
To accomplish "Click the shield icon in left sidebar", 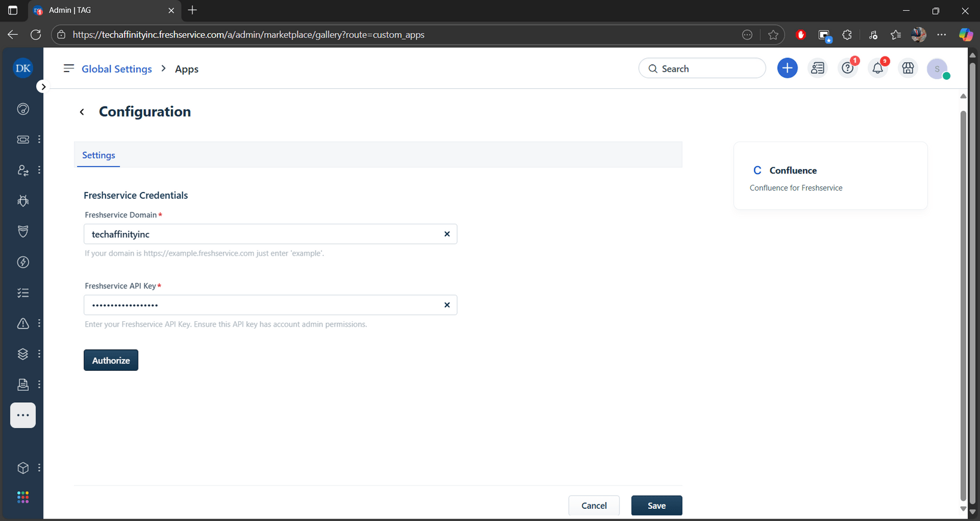I will 23,231.
